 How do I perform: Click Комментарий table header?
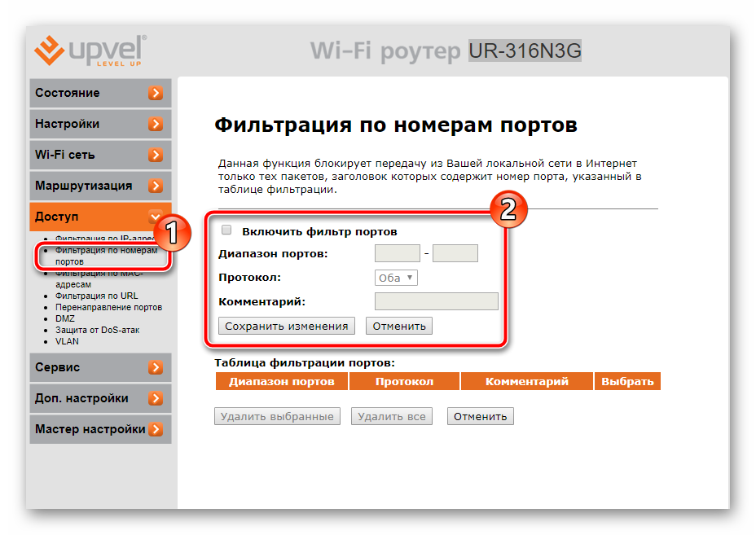tap(527, 381)
